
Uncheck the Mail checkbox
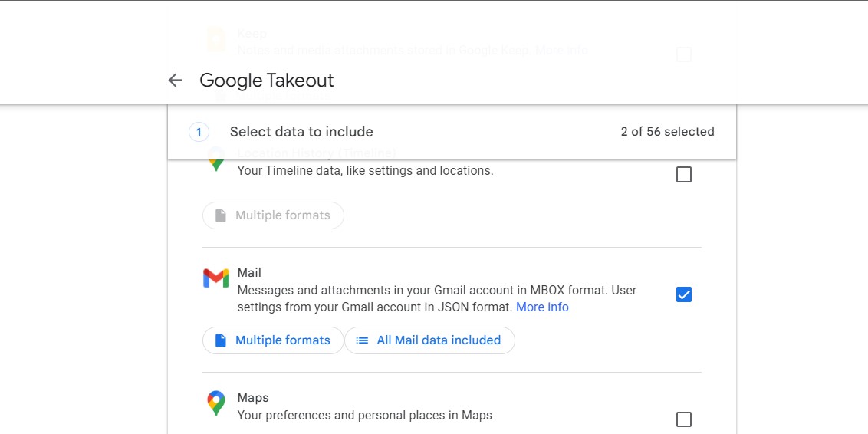[684, 294]
